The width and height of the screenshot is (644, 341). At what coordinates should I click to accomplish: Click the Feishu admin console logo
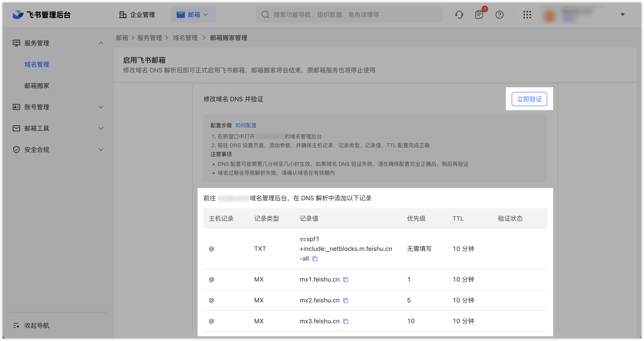[x=42, y=14]
